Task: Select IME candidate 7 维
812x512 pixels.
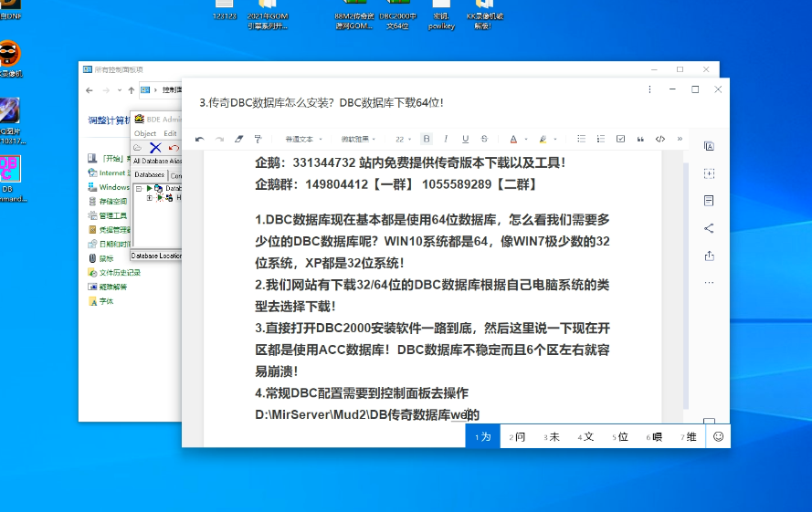Action: pyautogui.click(x=688, y=437)
